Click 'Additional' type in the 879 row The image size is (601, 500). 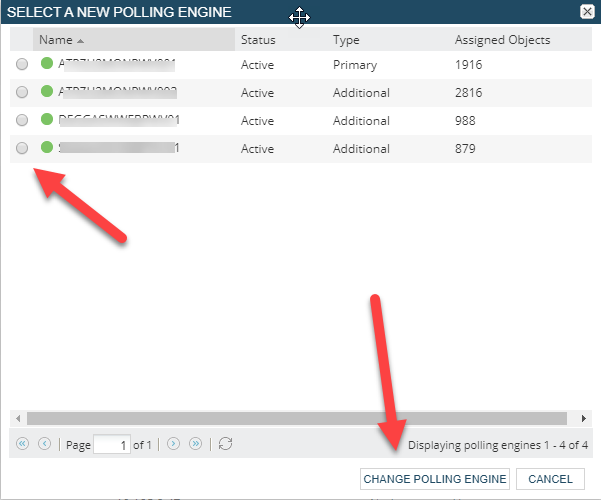(x=361, y=148)
